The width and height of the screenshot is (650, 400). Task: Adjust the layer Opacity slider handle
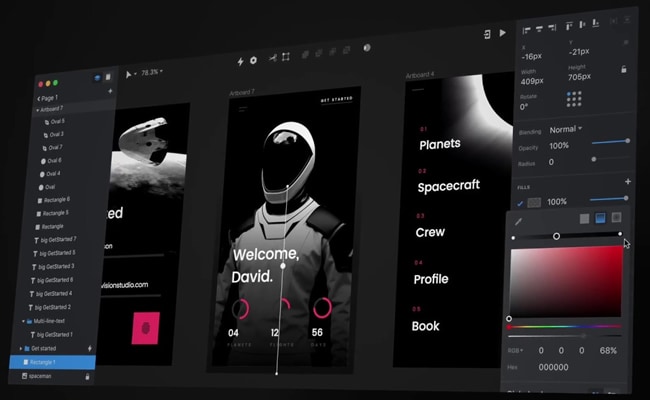tap(628, 141)
